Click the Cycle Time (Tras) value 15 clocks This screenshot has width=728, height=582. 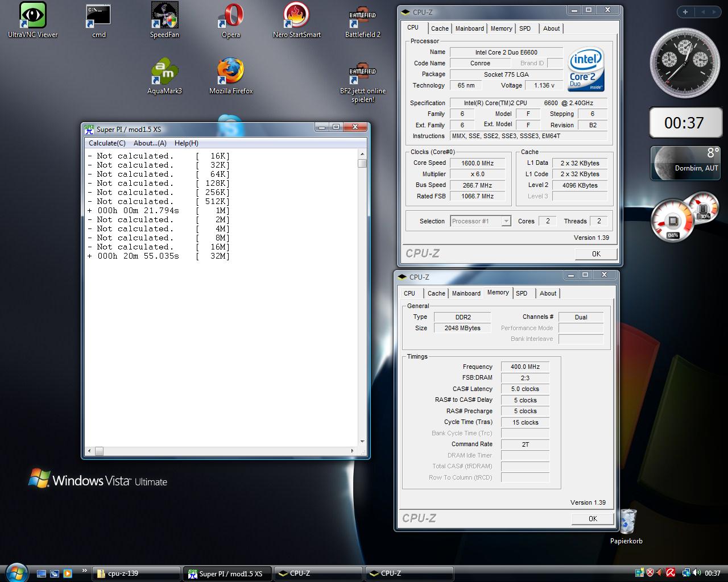pyautogui.click(x=525, y=422)
